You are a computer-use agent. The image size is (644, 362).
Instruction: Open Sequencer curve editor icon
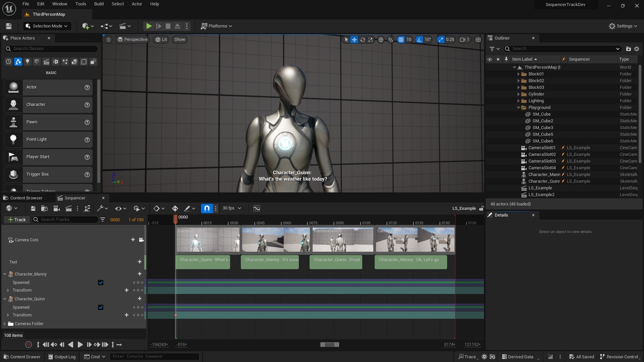tap(257, 208)
